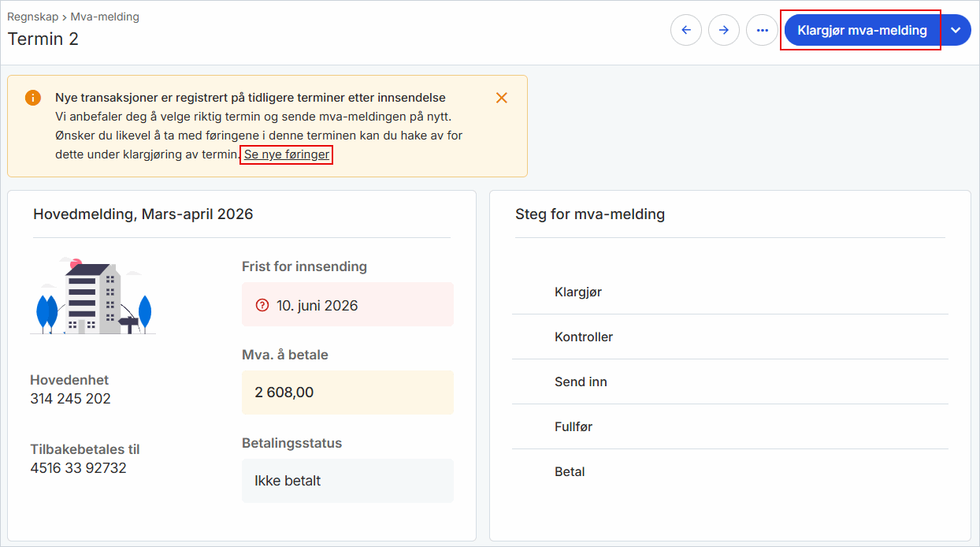Open the three-dots more options menu
Image resolution: width=980 pixels, height=547 pixels.
[762, 30]
